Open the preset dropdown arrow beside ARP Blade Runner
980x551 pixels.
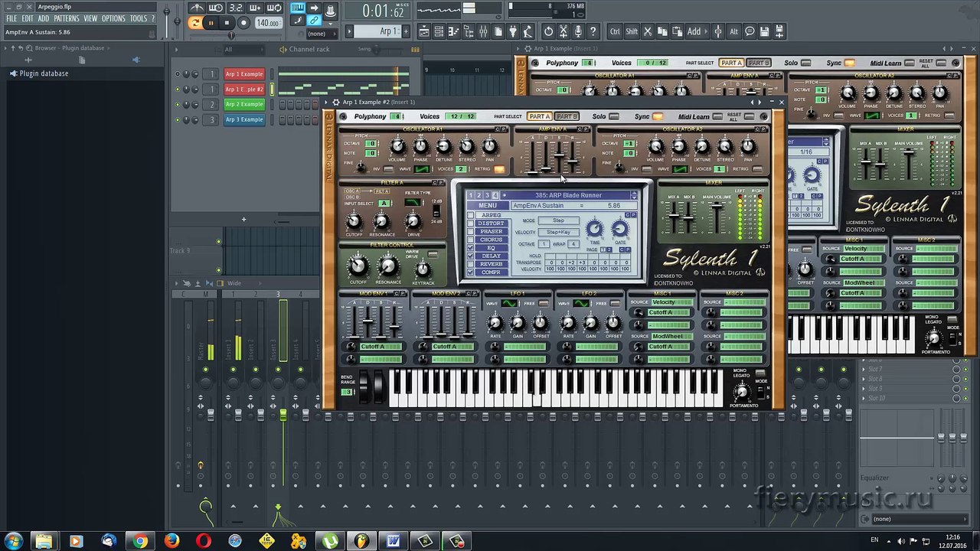(x=634, y=196)
